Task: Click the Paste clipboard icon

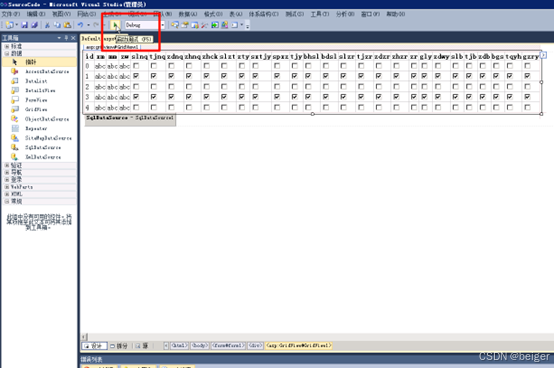Action: tap(67, 25)
